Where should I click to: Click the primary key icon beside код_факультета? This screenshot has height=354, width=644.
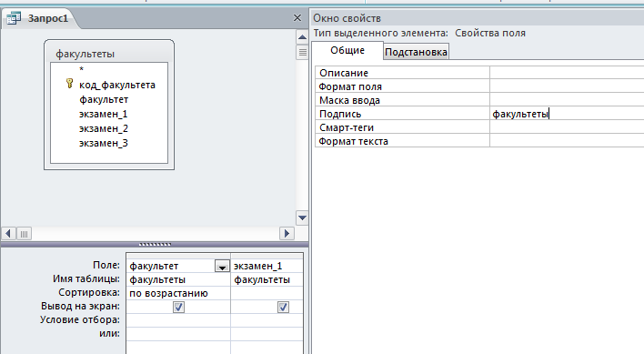[69, 84]
